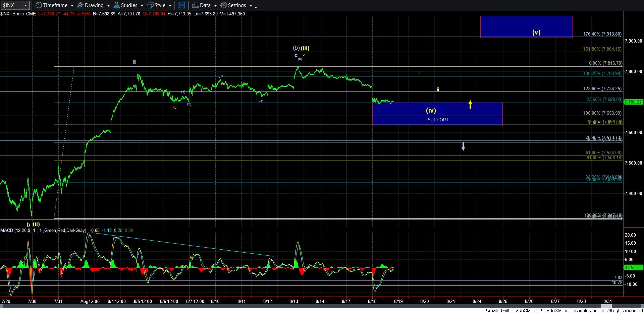
Task: Open the Style menu
Action: pyautogui.click(x=159, y=5)
